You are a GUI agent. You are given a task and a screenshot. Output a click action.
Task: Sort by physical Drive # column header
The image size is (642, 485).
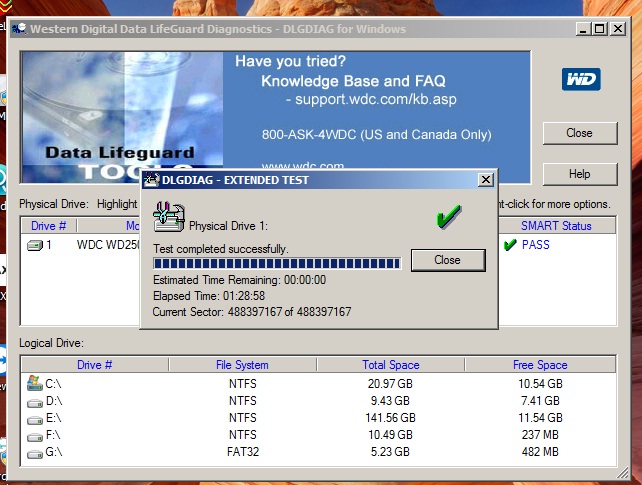(x=49, y=226)
